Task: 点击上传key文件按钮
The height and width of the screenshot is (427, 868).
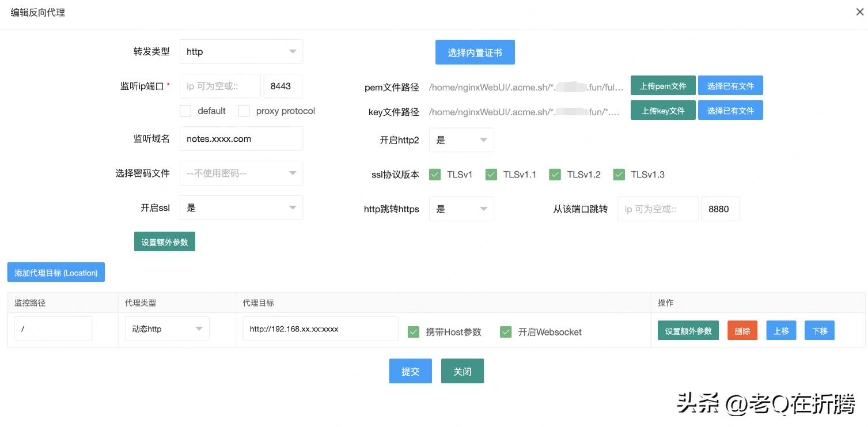Action: click(x=662, y=110)
